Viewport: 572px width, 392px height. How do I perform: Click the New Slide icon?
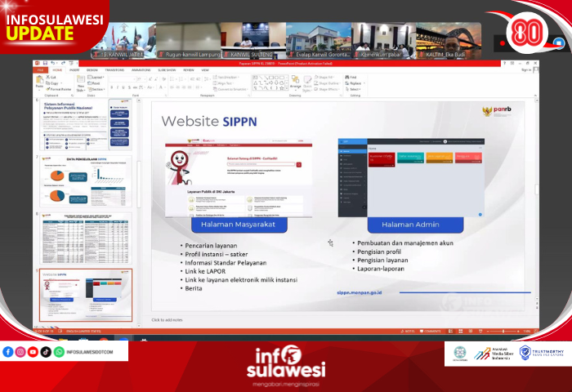pyautogui.click(x=80, y=83)
